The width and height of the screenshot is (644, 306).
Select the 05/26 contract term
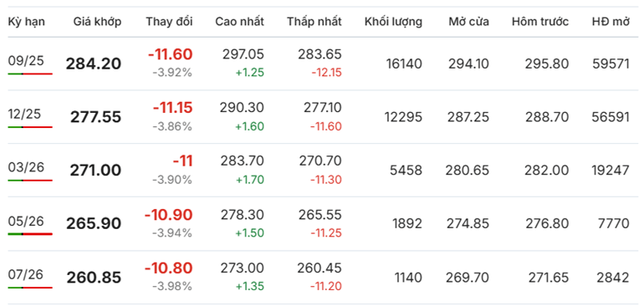(x=26, y=221)
